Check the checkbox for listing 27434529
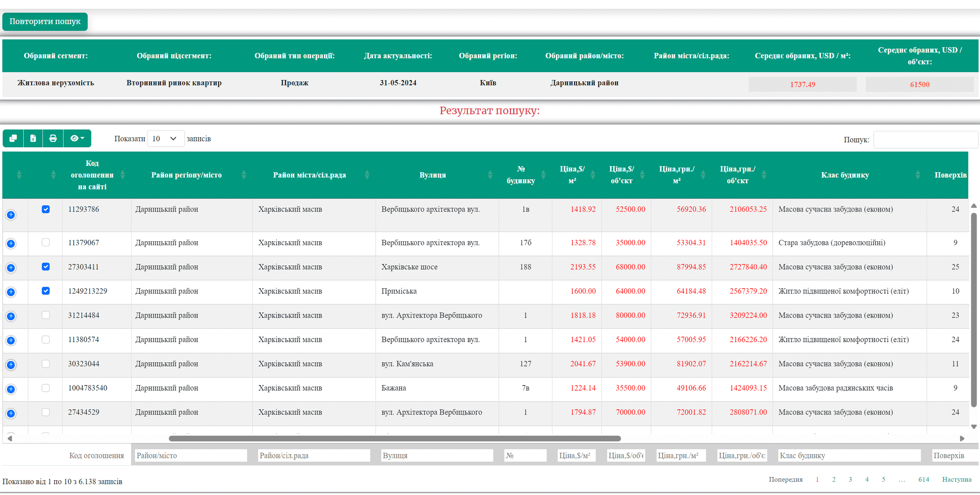980x495 pixels. (x=46, y=412)
